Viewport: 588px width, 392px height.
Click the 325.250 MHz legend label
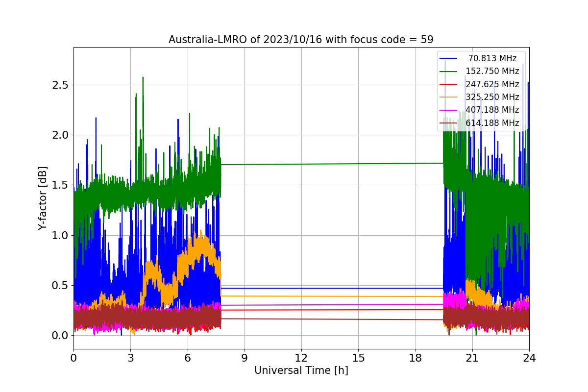[492, 97]
